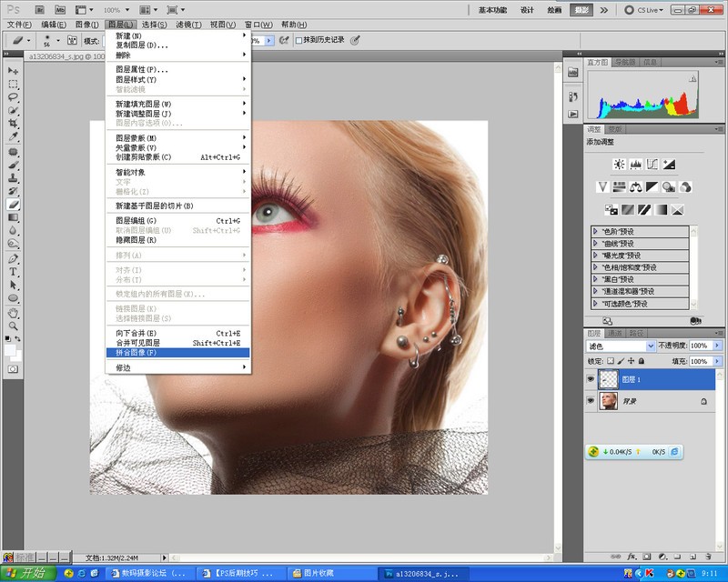Add an Exposure adjustment
The height and width of the screenshot is (582, 728).
pyautogui.click(x=669, y=164)
